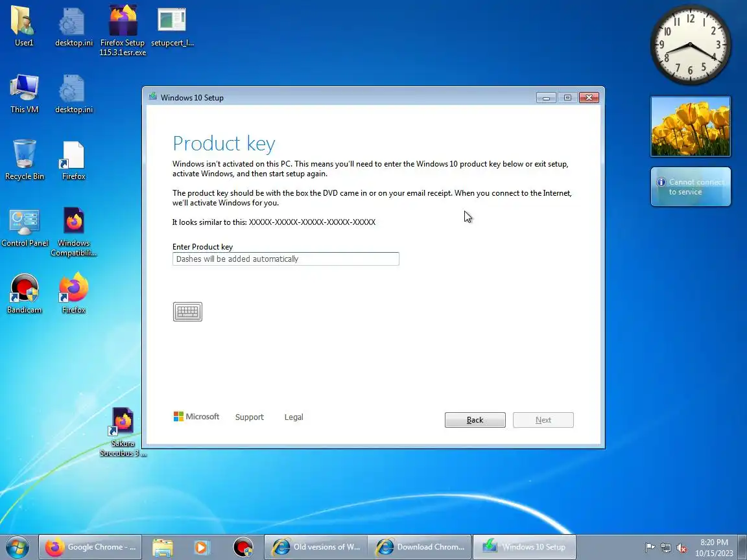Launch the Bandicam desktop shortcut

[x=24, y=294]
